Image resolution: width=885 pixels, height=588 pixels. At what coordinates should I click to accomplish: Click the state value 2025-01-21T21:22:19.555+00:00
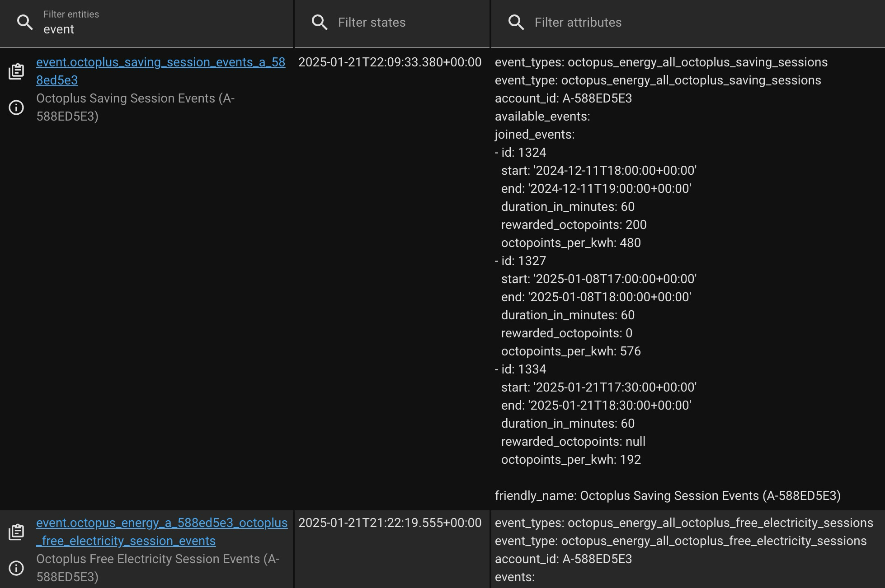(x=390, y=523)
